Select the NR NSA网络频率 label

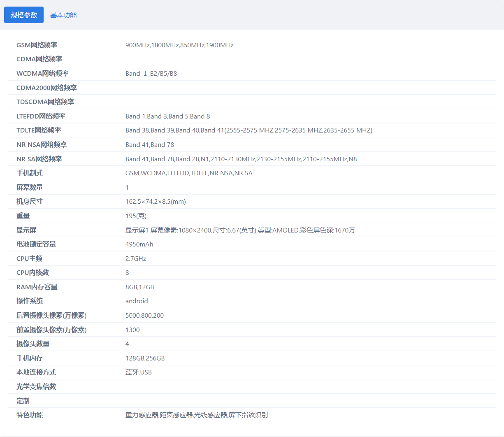tap(42, 145)
